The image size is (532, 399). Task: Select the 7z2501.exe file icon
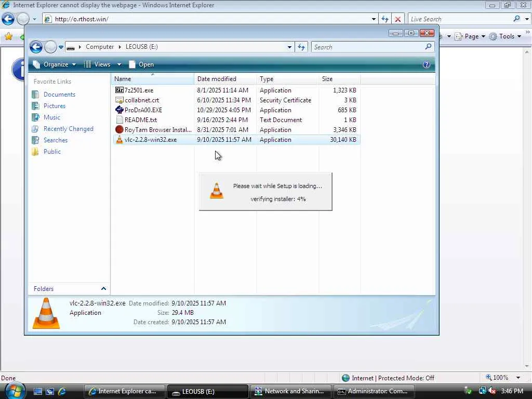click(x=119, y=90)
